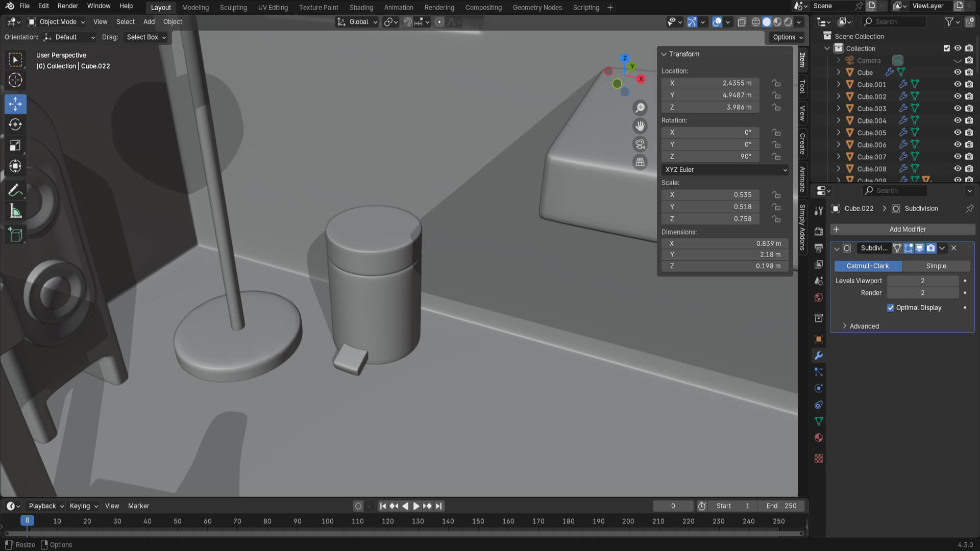Image resolution: width=980 pixels, height=551 pixels.
Task: Select the Rotate tool
Action: 15,124
